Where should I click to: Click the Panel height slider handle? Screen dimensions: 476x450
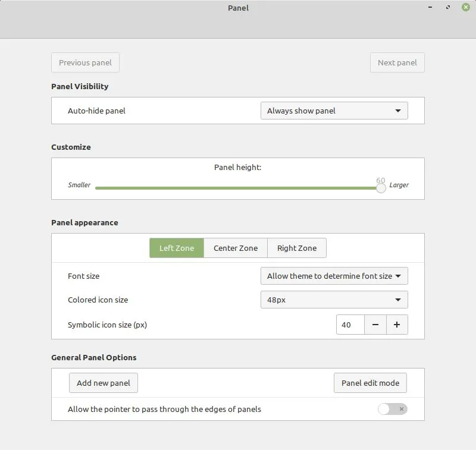[381, 188]
